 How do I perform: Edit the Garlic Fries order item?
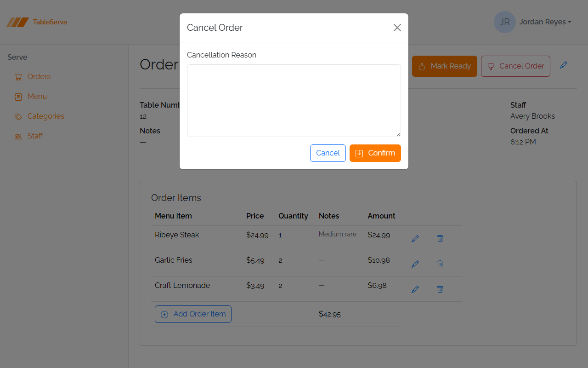(x=415, y=264)
